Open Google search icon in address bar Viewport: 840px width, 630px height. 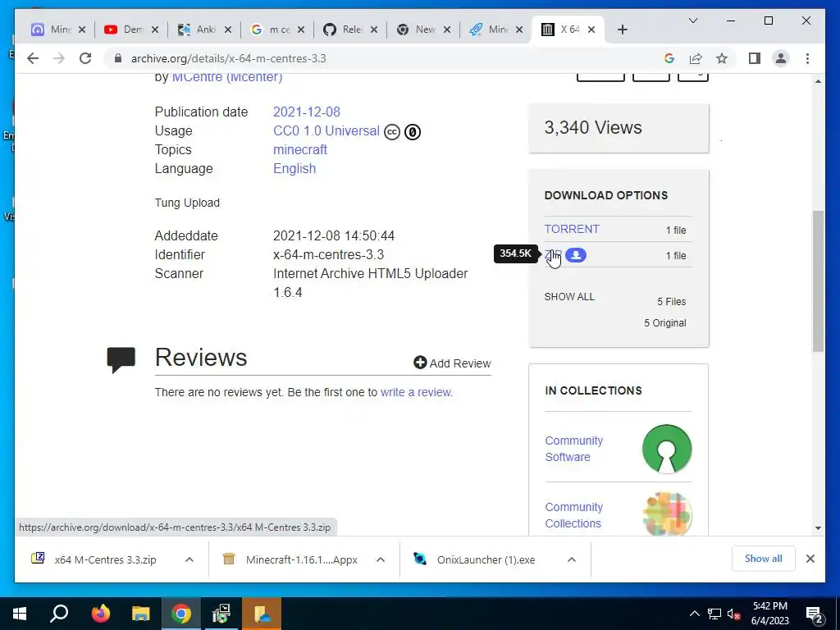(x=669, y=58)
